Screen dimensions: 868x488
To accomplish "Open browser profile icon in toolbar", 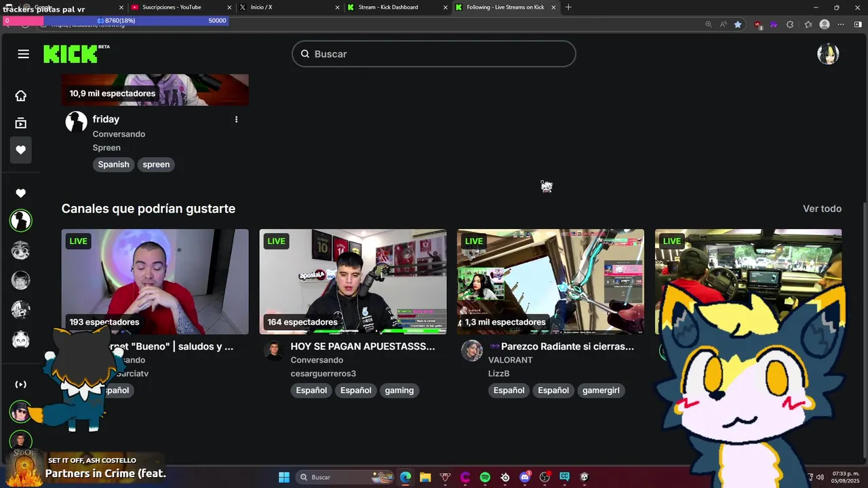I will click(x=825, y=24).
